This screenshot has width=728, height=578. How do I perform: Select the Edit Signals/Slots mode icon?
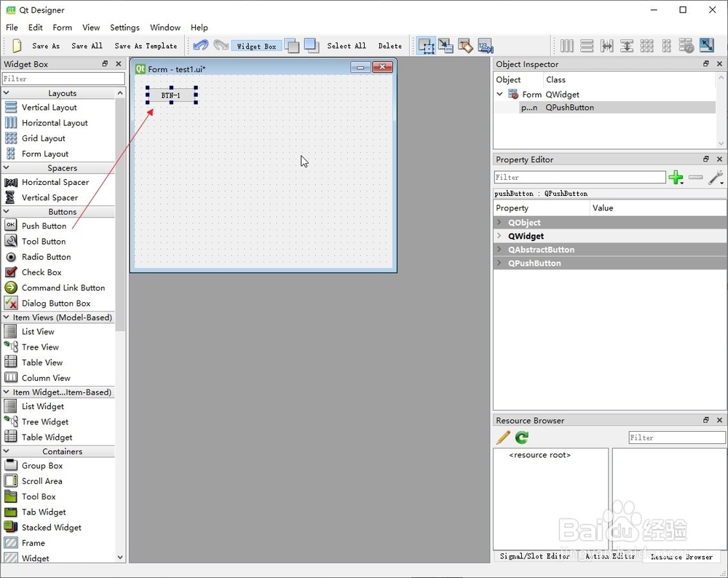click(x=446, y=45)
